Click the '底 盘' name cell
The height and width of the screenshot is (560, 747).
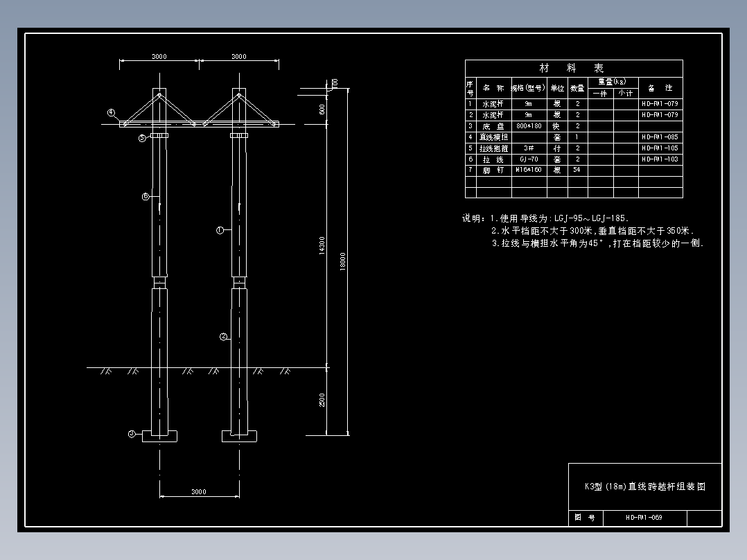[493, 126]
